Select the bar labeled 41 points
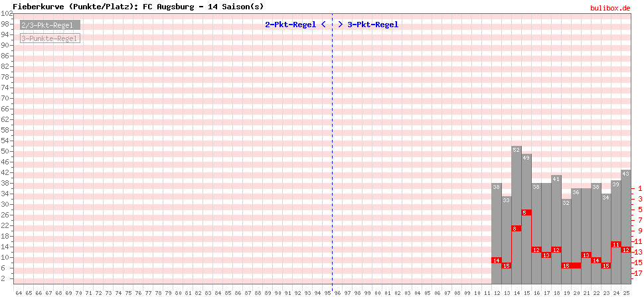This screenshot has width=644, height=297. (x=556, y=219)
